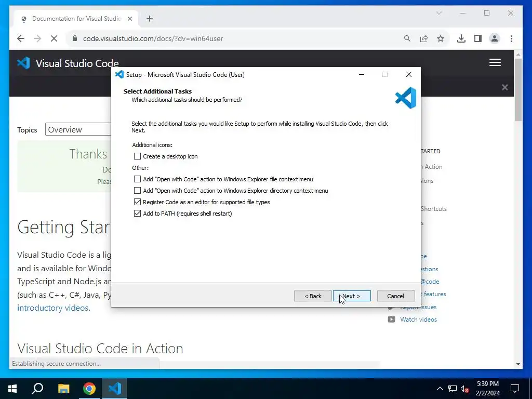
Task: Open the Windows Start menu
Action: click(12, 389)
